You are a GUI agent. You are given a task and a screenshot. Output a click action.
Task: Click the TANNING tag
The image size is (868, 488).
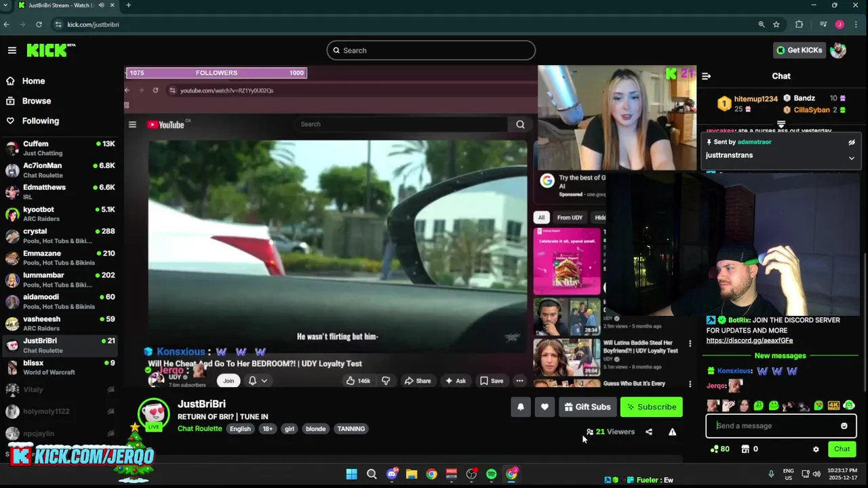click(351, 428)
